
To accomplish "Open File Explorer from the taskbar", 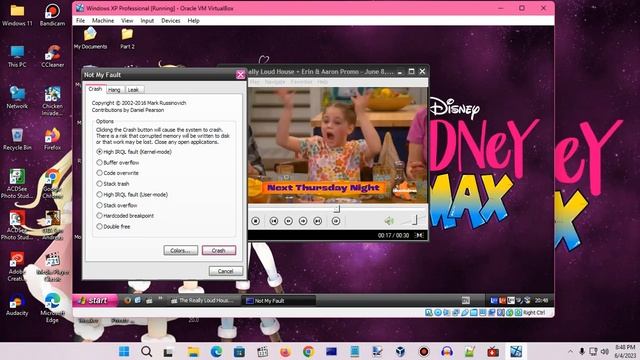I will pos(193,351).
